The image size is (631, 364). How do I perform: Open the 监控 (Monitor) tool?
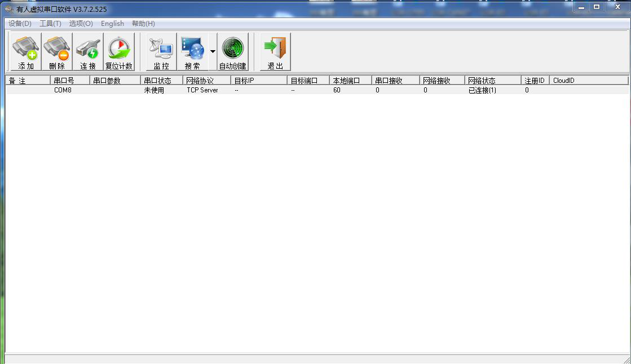click(161, 52)
